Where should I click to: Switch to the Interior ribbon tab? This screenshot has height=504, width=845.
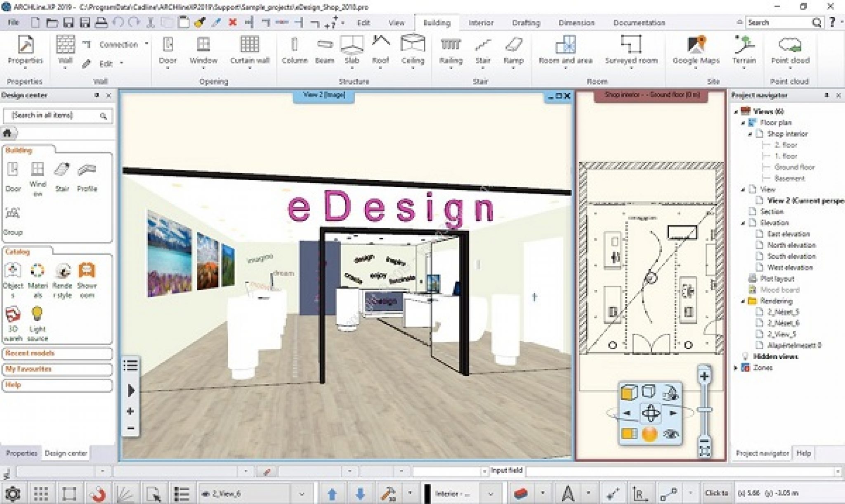pyautogui.click(x=481, y=23)
